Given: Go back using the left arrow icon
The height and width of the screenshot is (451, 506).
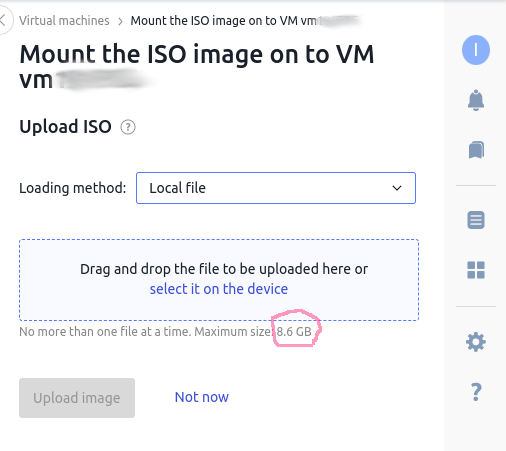Looking at the screenshot, I should (x=4, y=20).
